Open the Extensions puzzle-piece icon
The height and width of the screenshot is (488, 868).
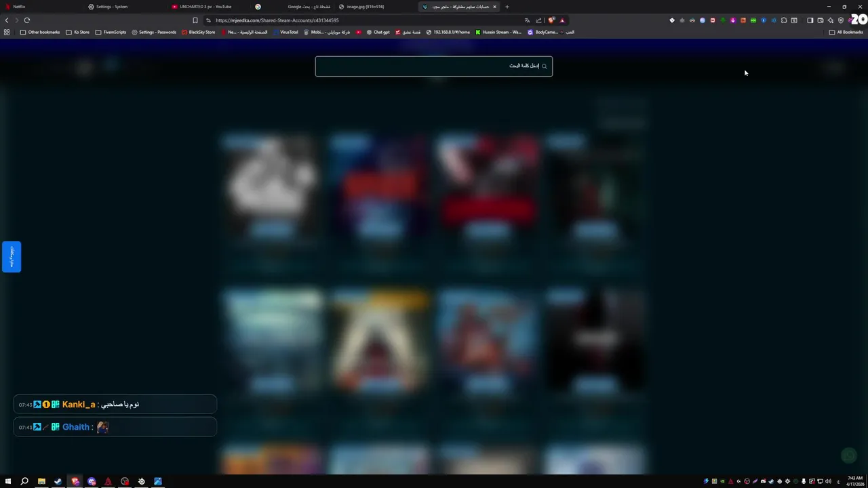[784, 20]
